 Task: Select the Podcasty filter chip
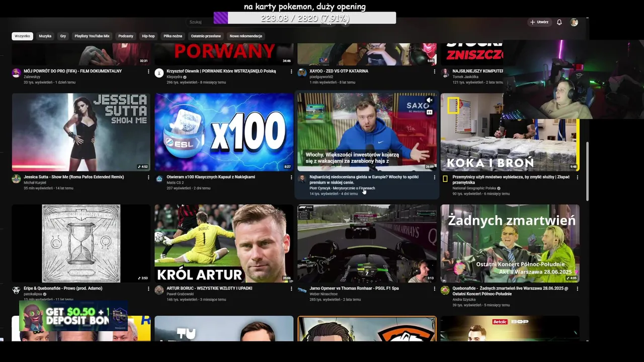pyautogui.click(x=126, y=36)
